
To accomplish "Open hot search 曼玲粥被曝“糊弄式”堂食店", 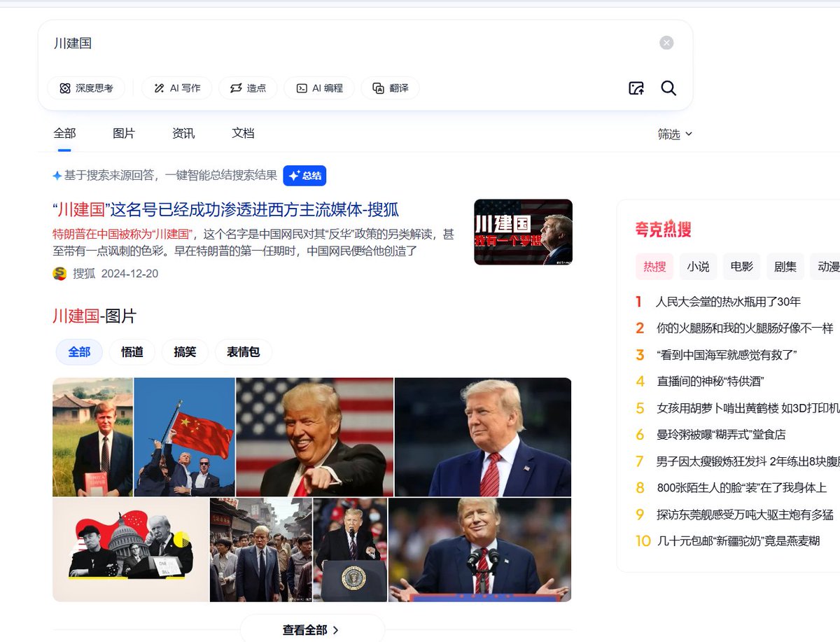I will [x=721, y=435].
